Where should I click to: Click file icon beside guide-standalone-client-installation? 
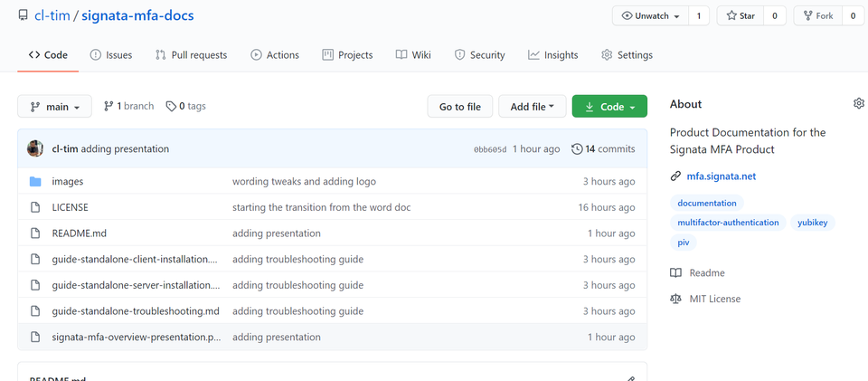click(35, 259)
